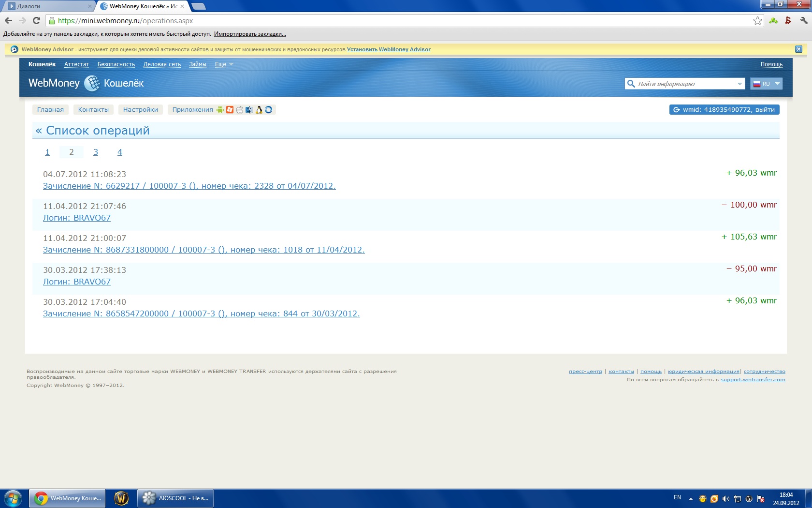Click the Linux penguin app icon

(259, 110)
